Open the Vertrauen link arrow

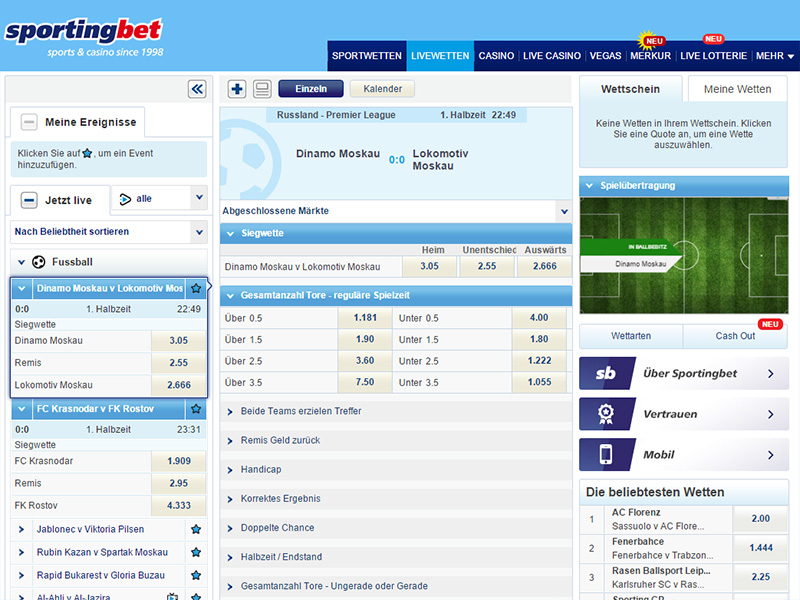pos(771,414)
